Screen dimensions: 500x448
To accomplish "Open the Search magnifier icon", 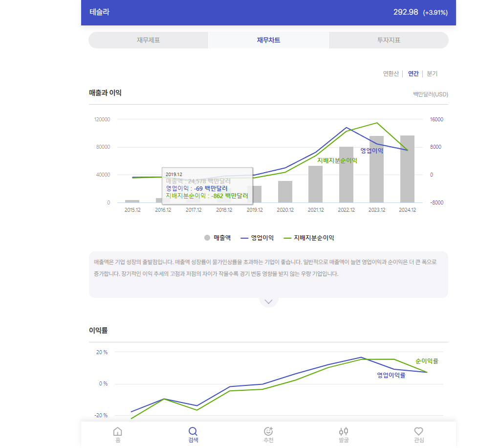I will 193,431.
